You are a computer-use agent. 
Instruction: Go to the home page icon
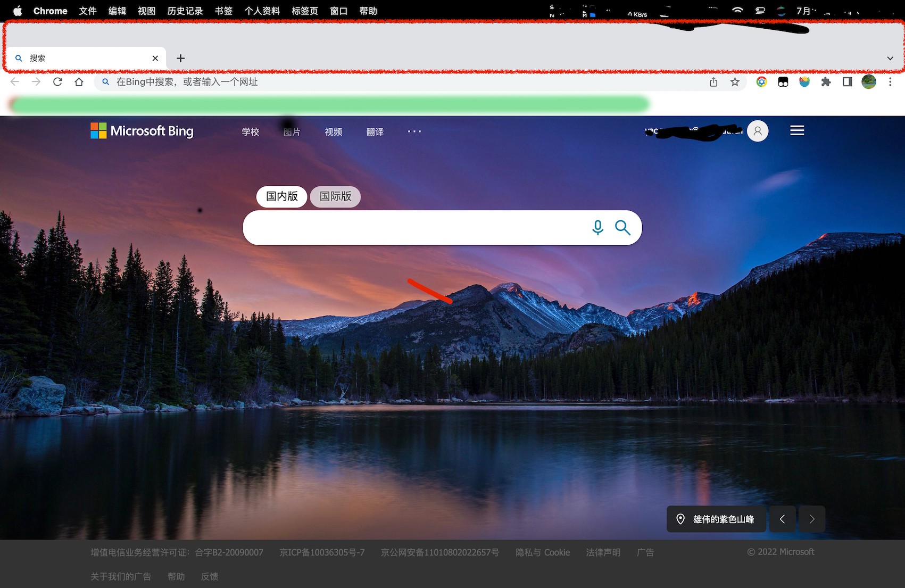coord(79,82)
